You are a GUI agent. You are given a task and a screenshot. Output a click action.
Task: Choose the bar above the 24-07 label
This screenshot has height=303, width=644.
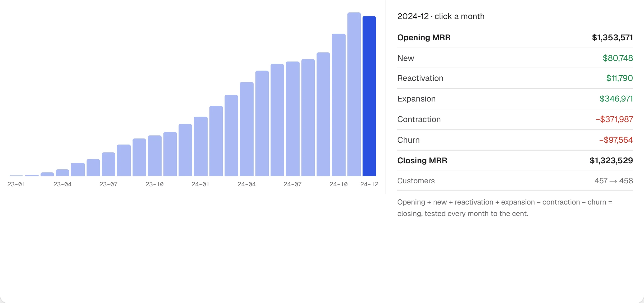[293, 119]
